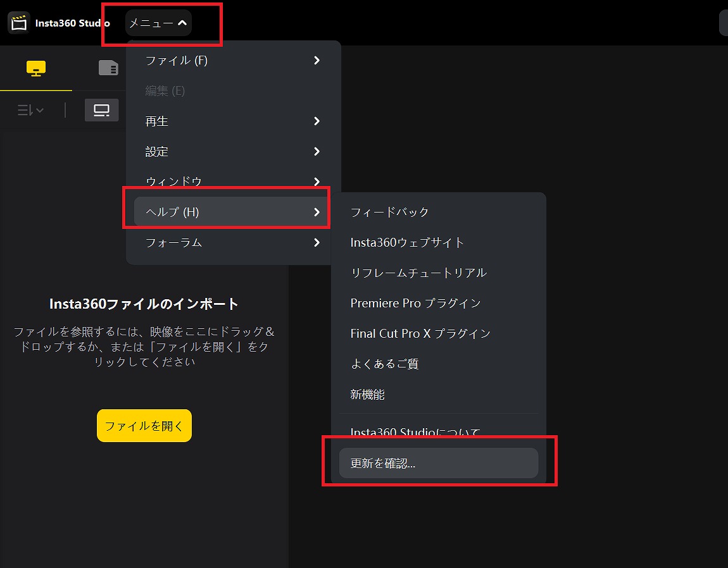Open Insta360 Studioについて
This screenshot has height=568, width=728.
click(x=439, y=431)
